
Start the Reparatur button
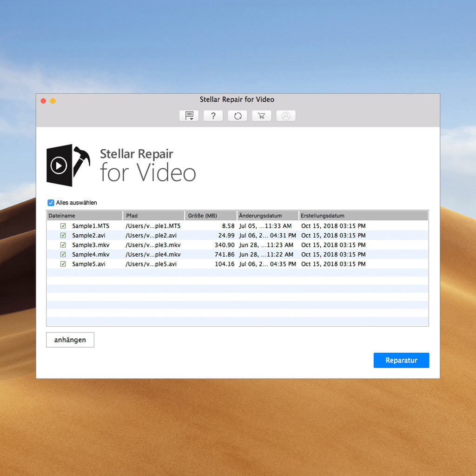click(x=401, y=360)
